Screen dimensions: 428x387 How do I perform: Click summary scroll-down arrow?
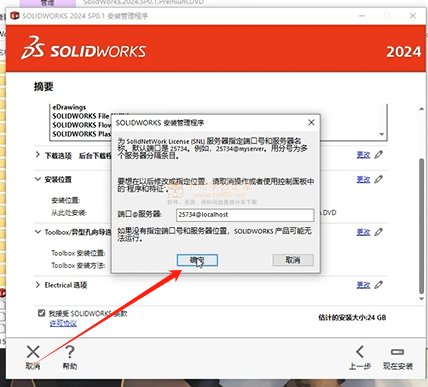421,299
